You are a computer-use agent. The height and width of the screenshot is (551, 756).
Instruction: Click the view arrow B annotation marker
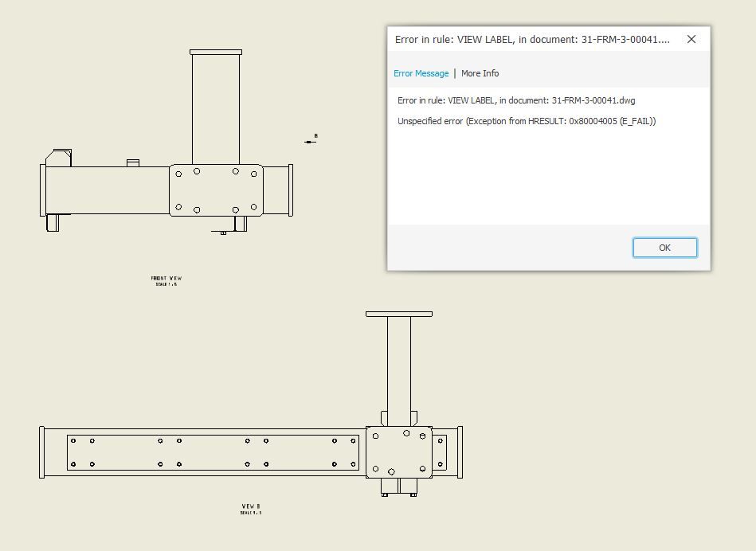click(311, 140)
